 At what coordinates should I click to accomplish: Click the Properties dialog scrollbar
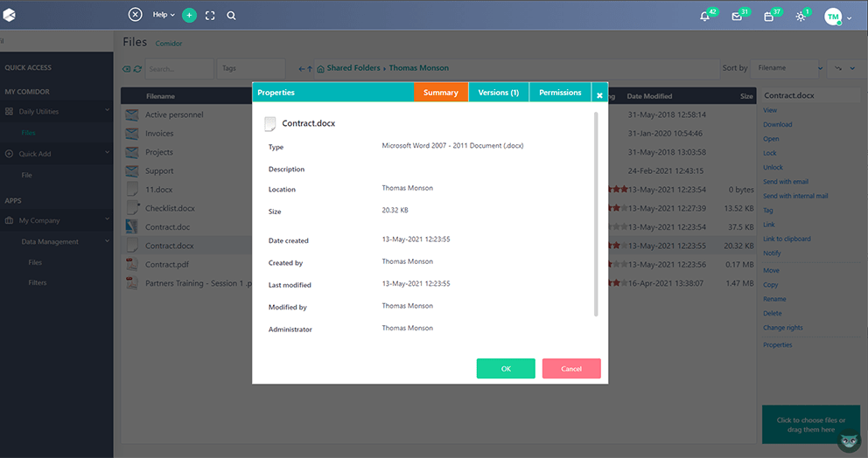click(596, 214)
